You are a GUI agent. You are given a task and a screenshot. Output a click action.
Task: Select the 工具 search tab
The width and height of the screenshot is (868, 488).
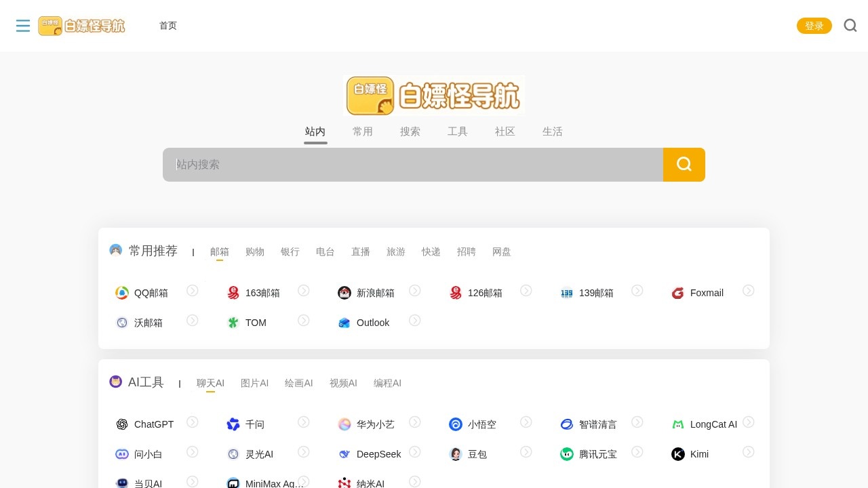pyautogui.click(x=458, y=131)
